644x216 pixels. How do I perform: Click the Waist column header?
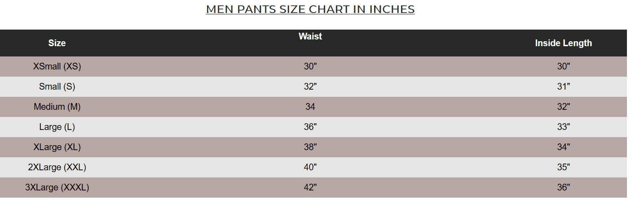(310, 36)
